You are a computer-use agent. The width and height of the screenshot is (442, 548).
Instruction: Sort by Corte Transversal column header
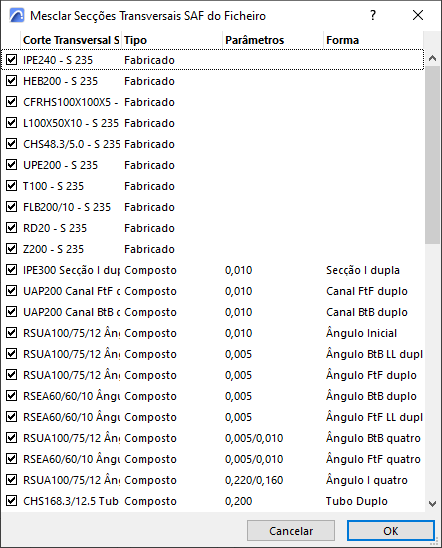(x=71, y=40)
